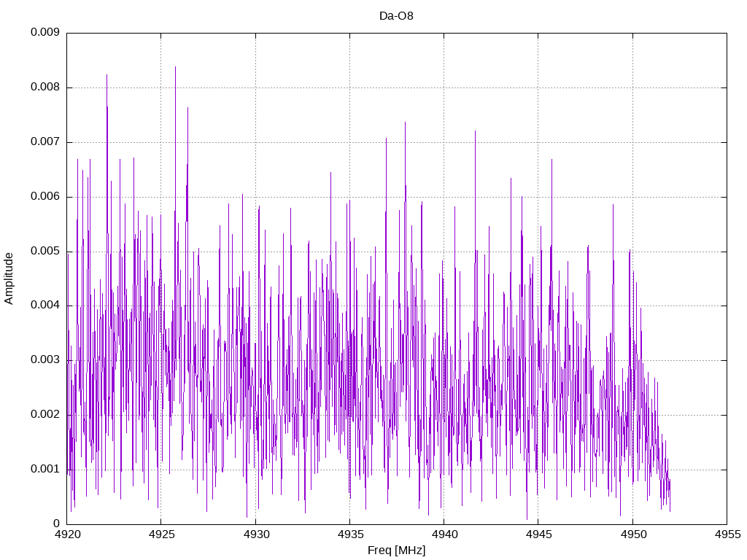Click the 4925 x-axis tick label

tap(161, 534)
